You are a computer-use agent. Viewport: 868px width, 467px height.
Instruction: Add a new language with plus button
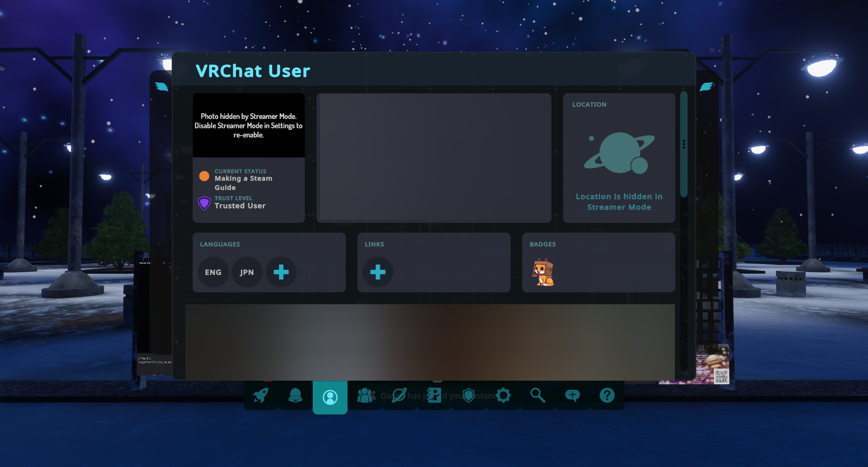click(281, 272)
